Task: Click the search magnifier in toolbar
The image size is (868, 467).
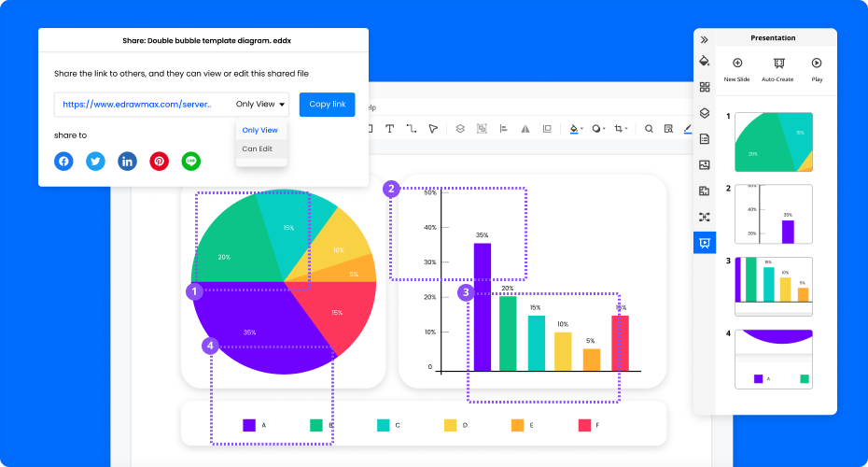Action: [x=649, y=129]
